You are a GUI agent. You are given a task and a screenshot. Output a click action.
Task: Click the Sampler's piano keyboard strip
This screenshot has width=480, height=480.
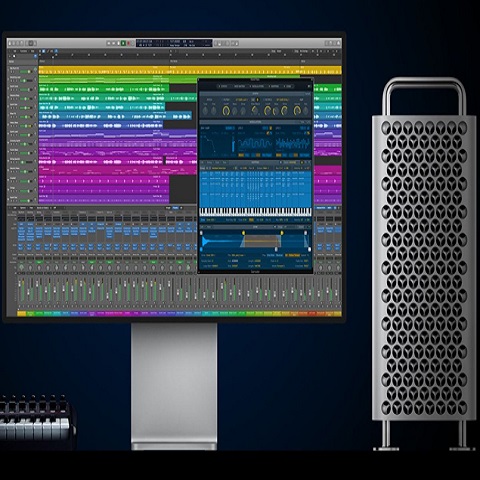255,212
